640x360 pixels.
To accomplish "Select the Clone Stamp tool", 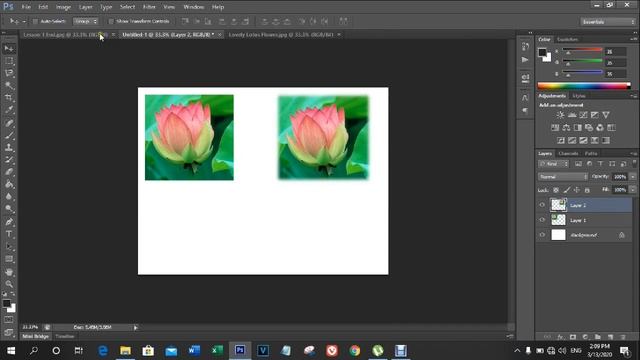I will (x=9, y=147).
